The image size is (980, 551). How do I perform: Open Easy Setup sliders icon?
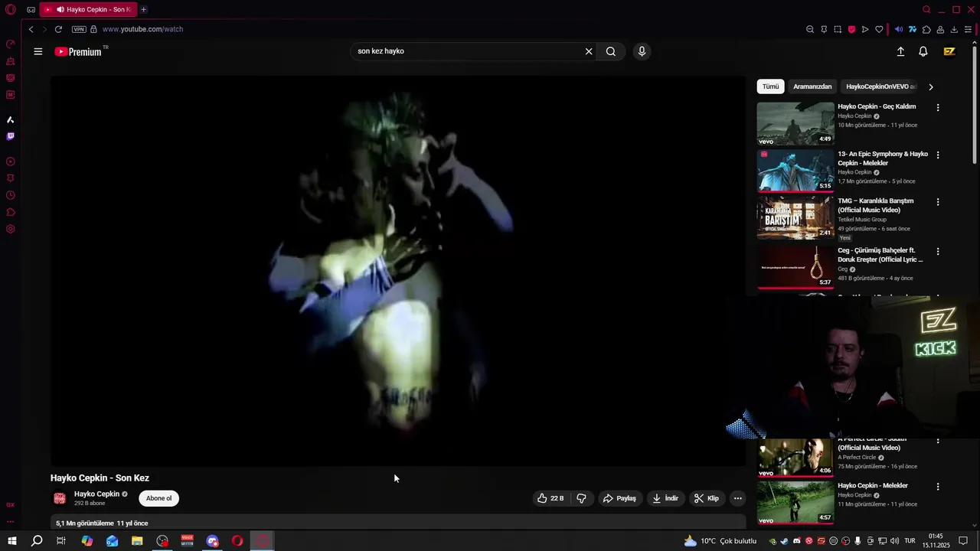coord(968,29)
